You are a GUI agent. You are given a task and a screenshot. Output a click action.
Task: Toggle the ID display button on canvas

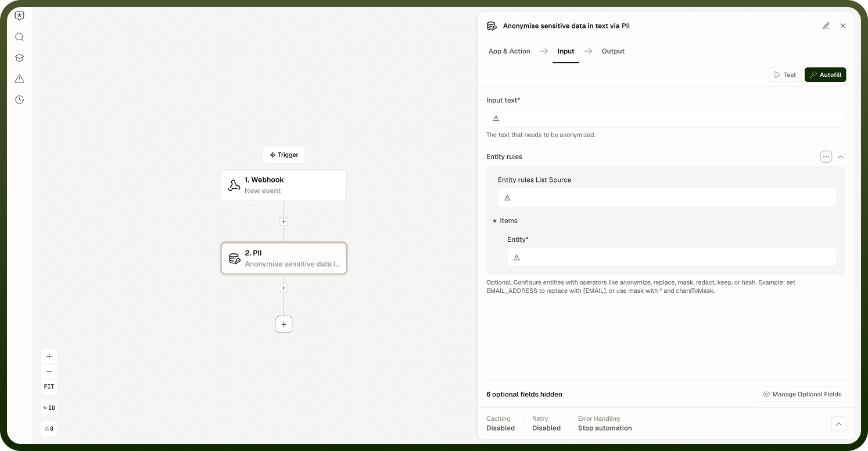49,408
